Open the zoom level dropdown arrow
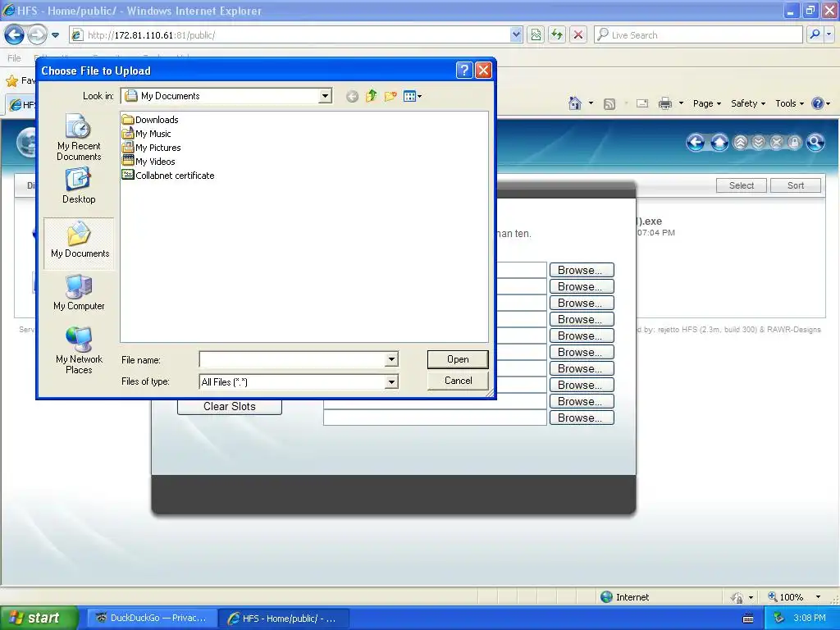This screenshot has width=840, height=630. (818, 597)
